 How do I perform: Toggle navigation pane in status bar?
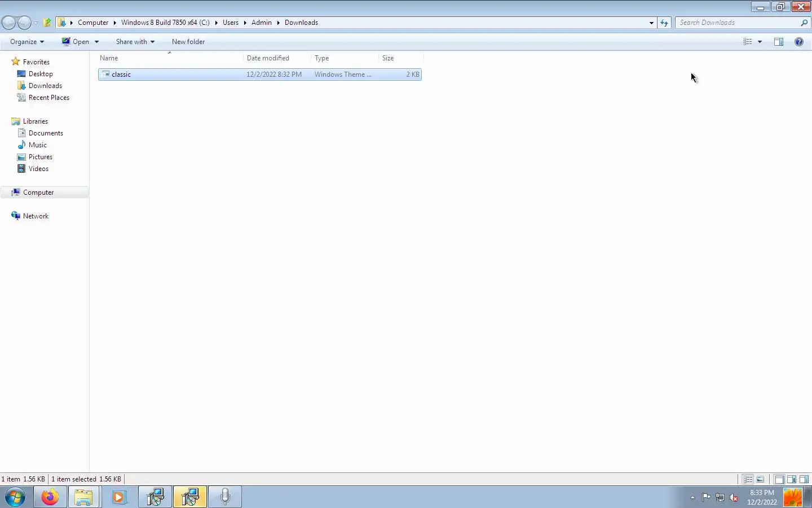pyautogui.click(x=779, y=479)
